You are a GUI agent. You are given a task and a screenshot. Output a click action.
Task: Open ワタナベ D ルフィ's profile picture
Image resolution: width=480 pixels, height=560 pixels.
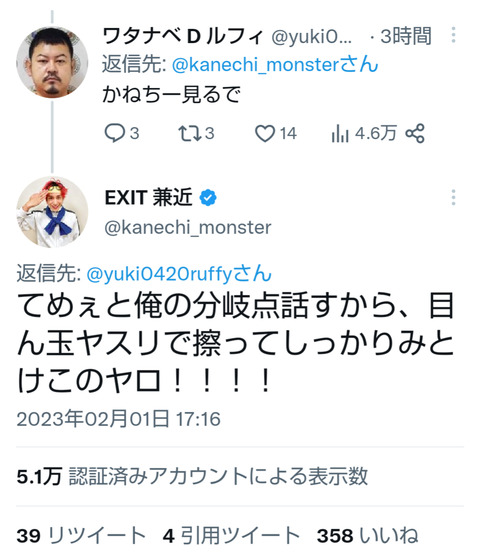(x=52, y=62)
